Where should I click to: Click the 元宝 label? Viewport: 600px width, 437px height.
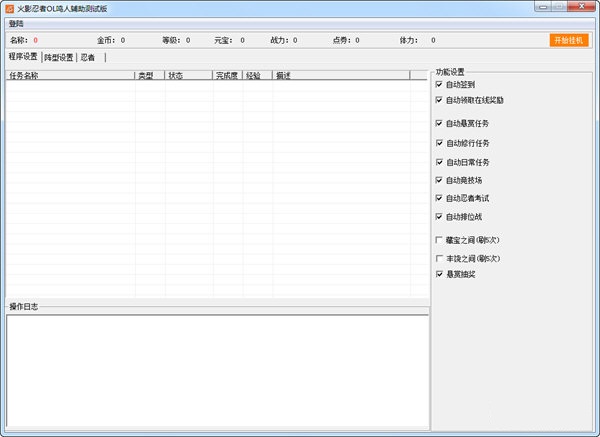pos(223,40)
